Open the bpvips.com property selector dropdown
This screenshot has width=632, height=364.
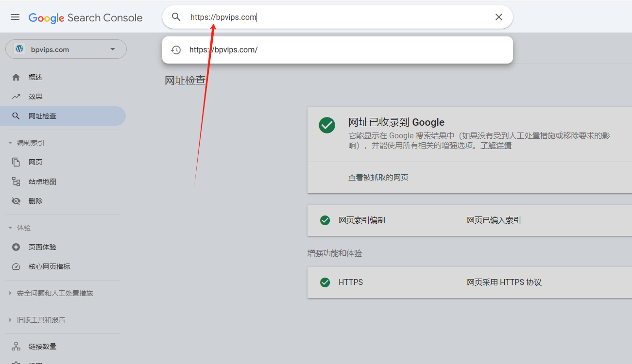tap(66, 49)
